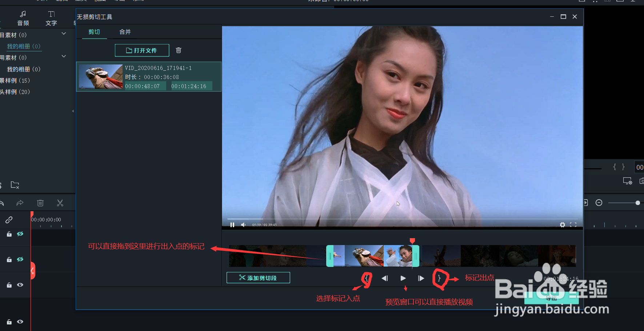Viewport: 644px width, 331px height.
Task: Step to next frame button
Action: (421, 278)
